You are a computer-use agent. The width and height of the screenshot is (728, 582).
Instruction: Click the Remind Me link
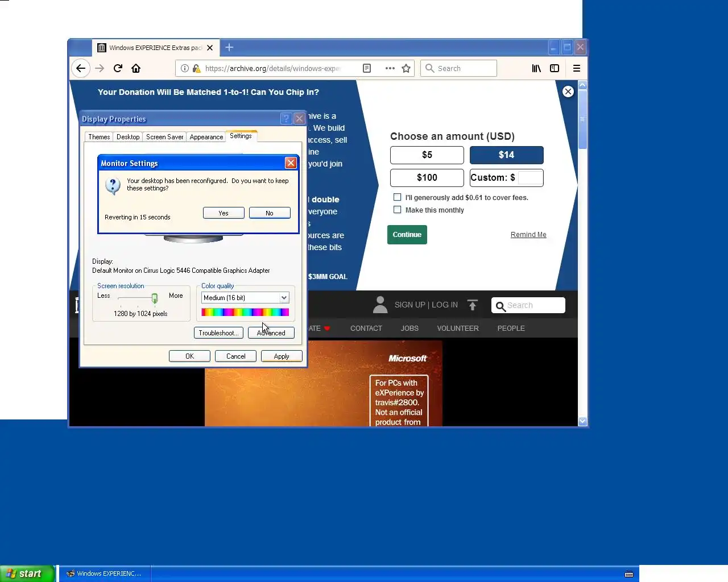[x=528, y=235]
